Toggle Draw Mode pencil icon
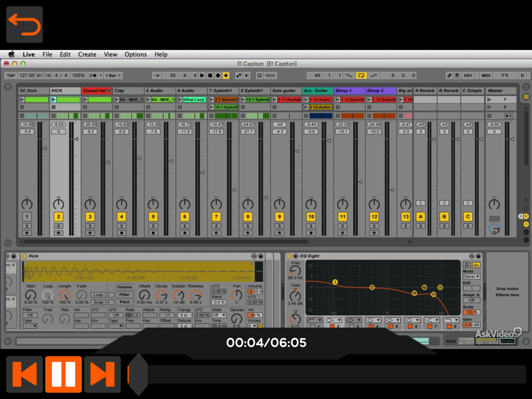 pyautogui.click(x=449, y=76)
